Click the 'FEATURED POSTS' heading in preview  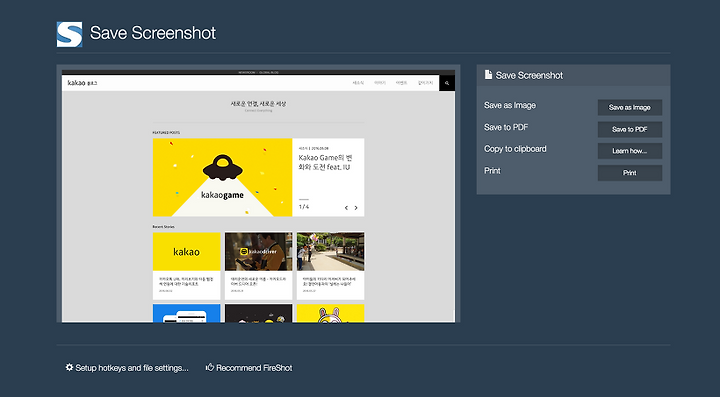pos(166,133)
